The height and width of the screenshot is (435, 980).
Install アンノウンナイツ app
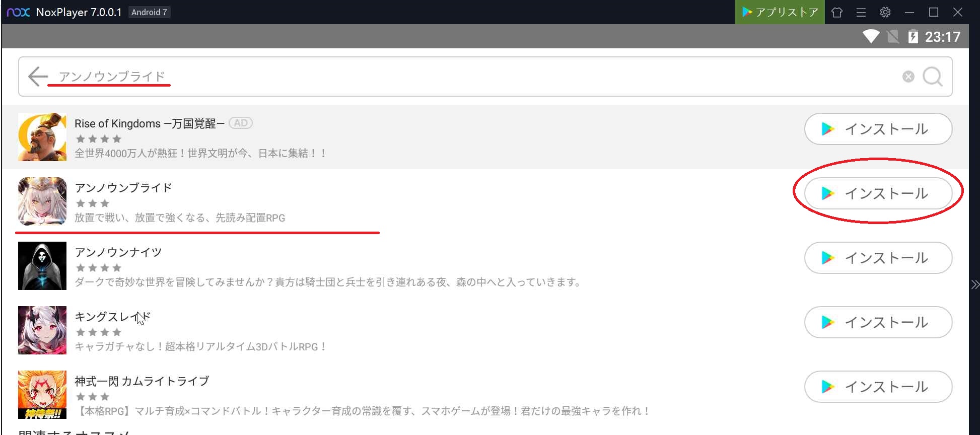tap(878, 258)
